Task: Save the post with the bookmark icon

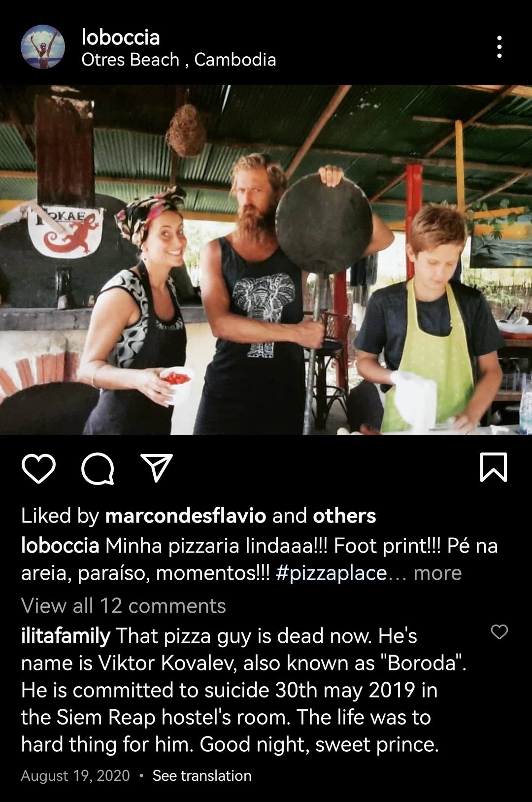Action: coord(493,467)
